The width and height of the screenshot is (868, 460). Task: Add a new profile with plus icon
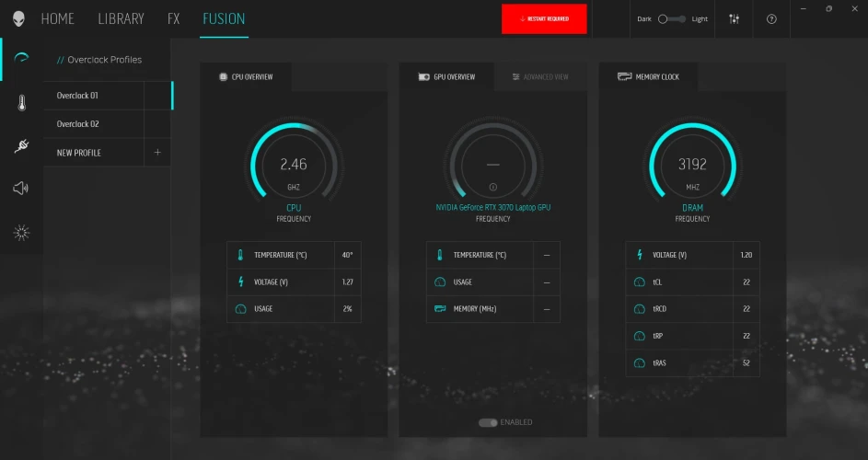pos(157,153)
